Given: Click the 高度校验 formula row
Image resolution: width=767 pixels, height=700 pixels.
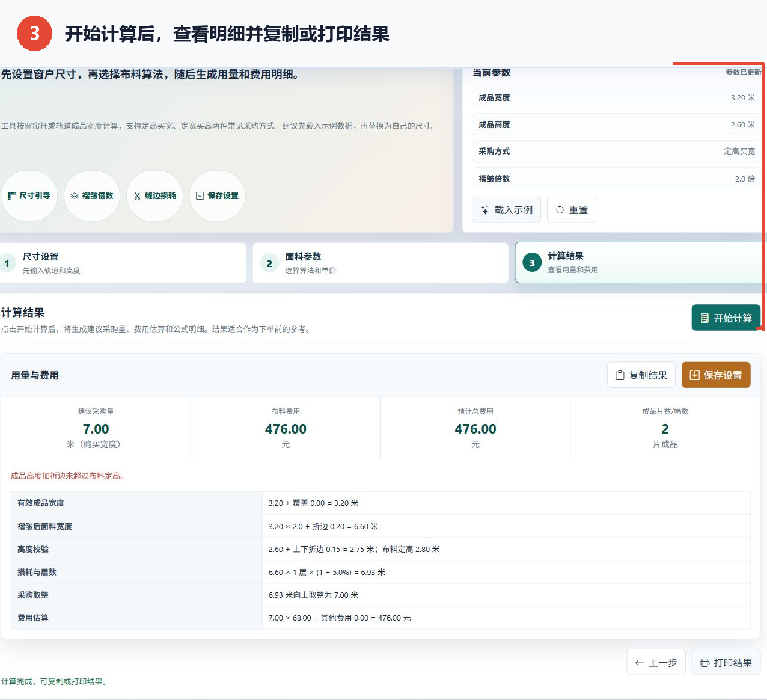Looking at the screenshot, I should click(x=380, y=549).
